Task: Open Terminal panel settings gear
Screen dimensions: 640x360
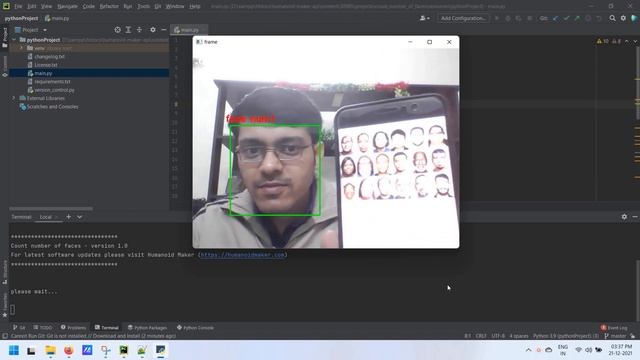Action: (624, 217)
